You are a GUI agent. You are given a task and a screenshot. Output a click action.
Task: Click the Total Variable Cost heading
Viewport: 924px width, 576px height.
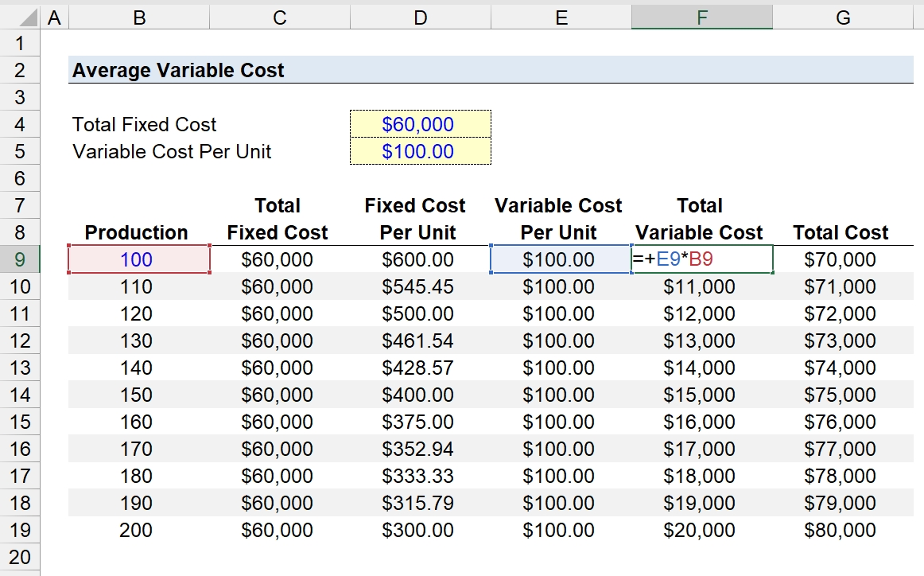(x=699, y=219)
